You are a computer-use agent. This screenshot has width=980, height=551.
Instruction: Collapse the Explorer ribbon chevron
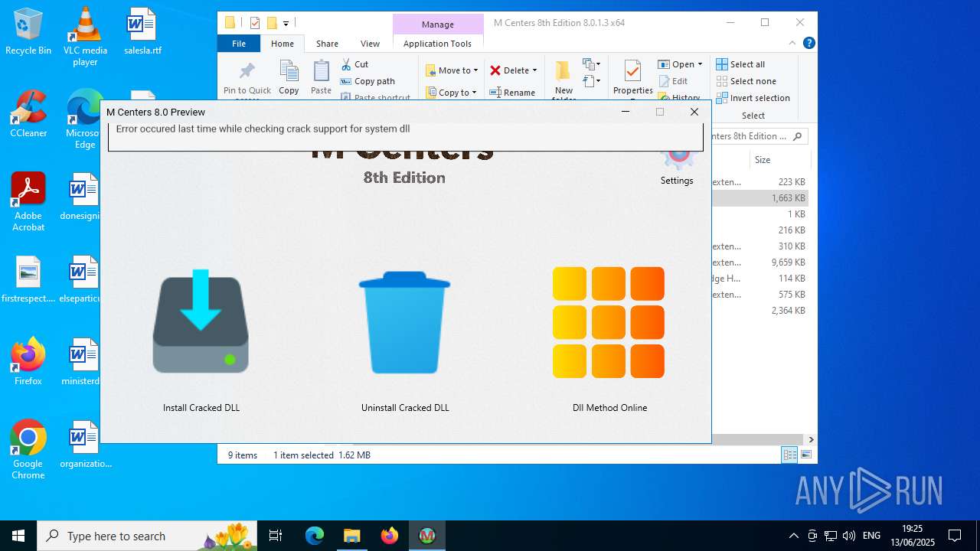point(794,44)
